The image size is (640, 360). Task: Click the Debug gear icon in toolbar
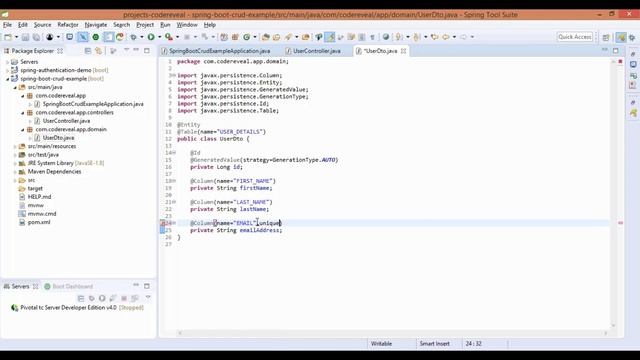point(133,37)
